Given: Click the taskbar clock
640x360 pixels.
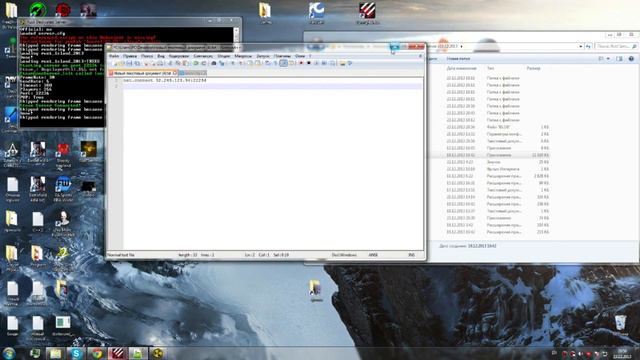Looking at the screenshot, I should [x=622, y=353].
